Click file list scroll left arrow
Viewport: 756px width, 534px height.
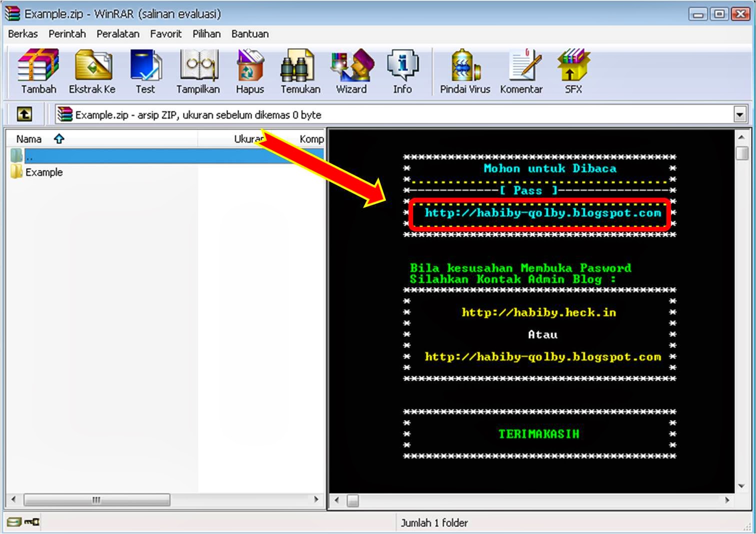pos(13,500)
